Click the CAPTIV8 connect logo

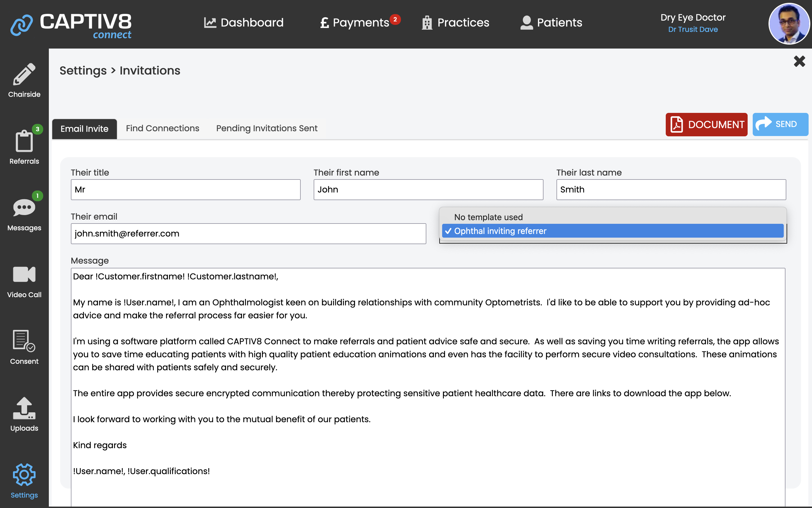(x=71, y=25)
